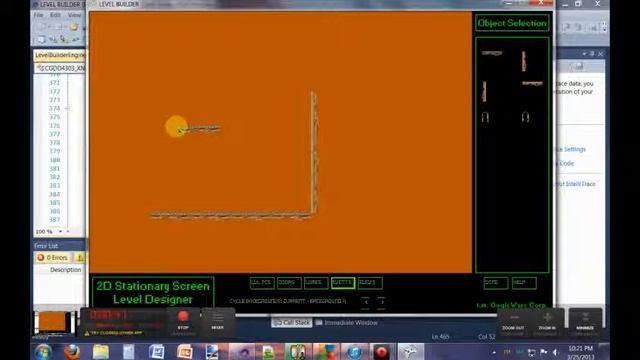The image size is (640, 360).
Task: Open the Edit menu in Visual Studio
Action: tap(55, 15)
